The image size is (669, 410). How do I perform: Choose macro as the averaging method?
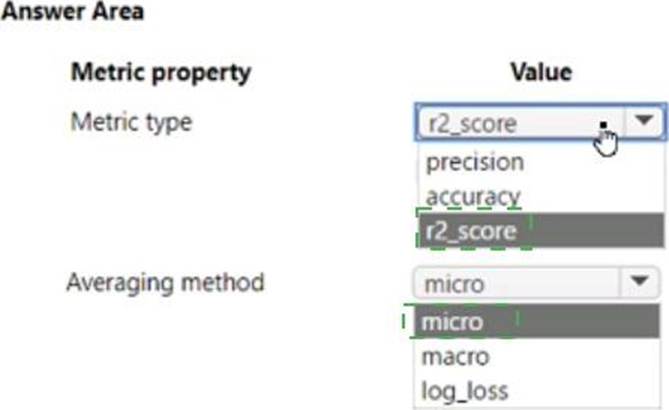[x=455, y=357]
